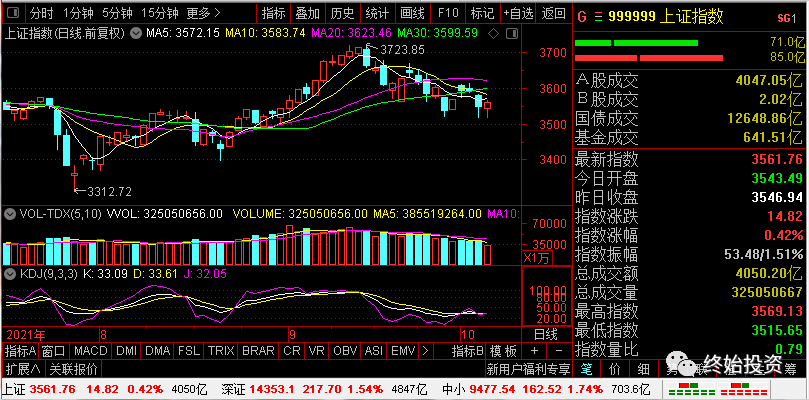Click 总成交额 value 4050.20亿
The height and width of the screenshot is (400, 809).
[x=769, y=273]
